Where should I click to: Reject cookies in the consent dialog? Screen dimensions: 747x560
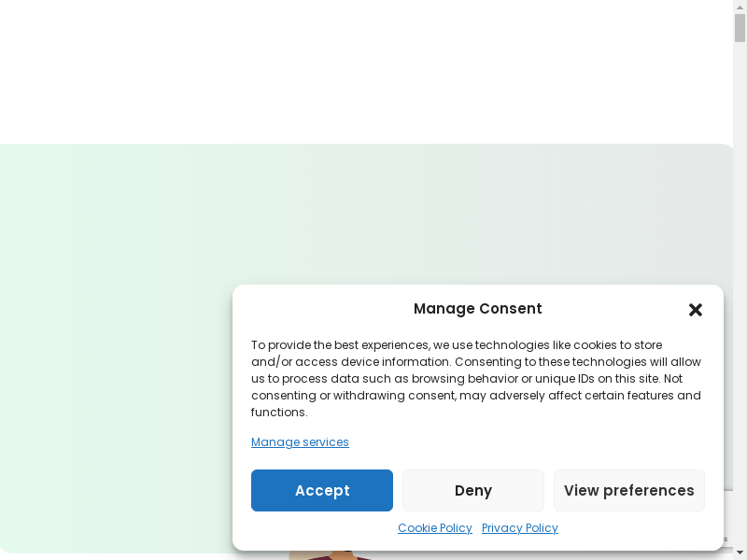[473, 491]
